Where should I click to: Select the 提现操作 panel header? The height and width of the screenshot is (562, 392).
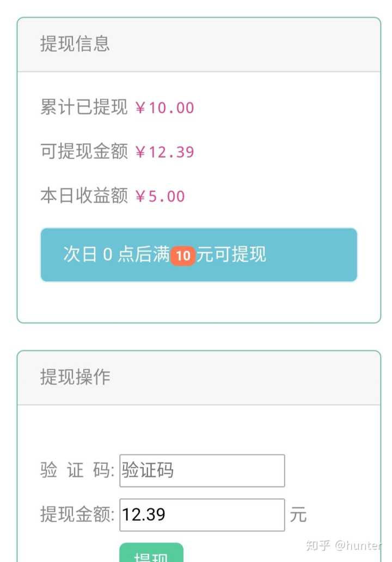[199, 377]
